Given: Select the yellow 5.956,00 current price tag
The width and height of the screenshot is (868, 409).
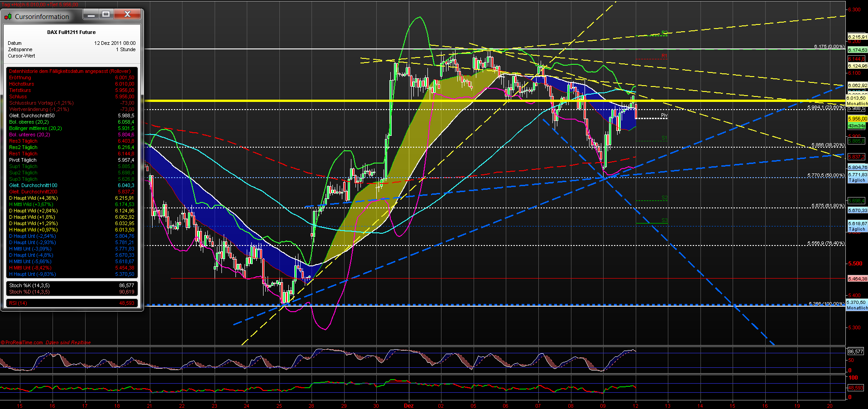Looking at the screenshot, I should (x=857, y=118).
